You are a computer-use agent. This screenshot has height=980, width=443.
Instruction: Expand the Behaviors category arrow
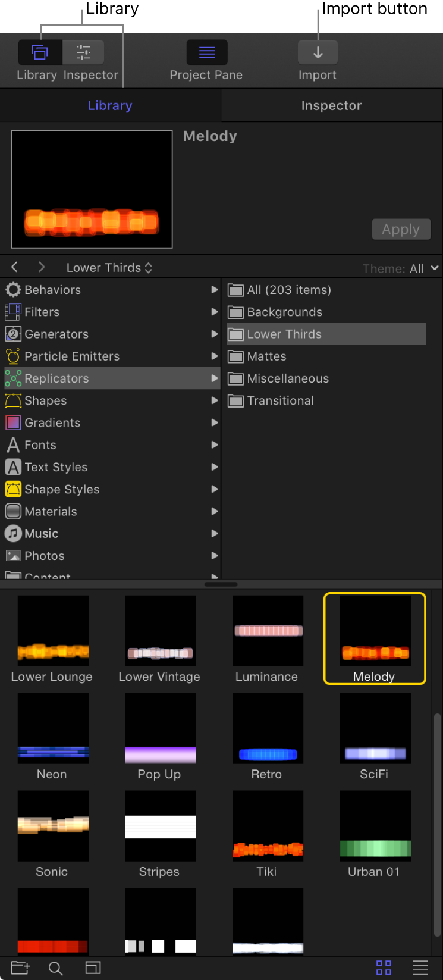tap(214, 290)
